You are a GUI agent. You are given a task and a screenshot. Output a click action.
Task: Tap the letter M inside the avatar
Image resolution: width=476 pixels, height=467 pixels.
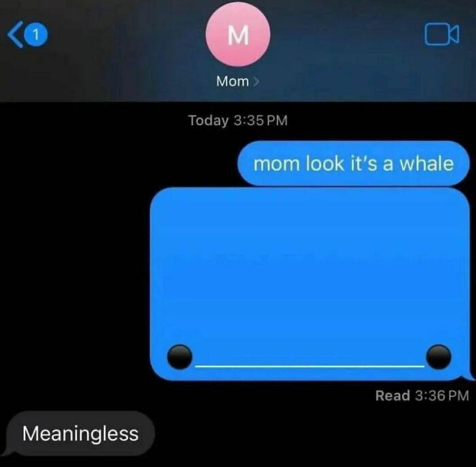(238, 35)
